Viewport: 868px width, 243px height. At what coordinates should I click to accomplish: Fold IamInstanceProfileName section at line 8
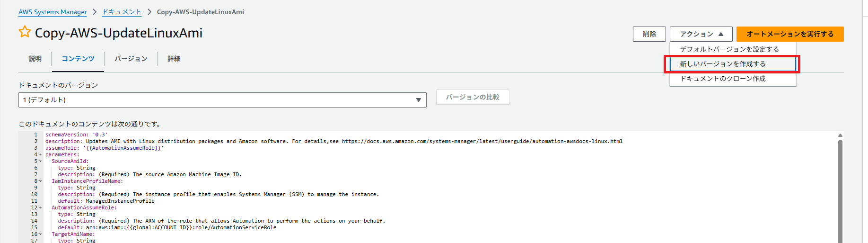pos(40,181)
